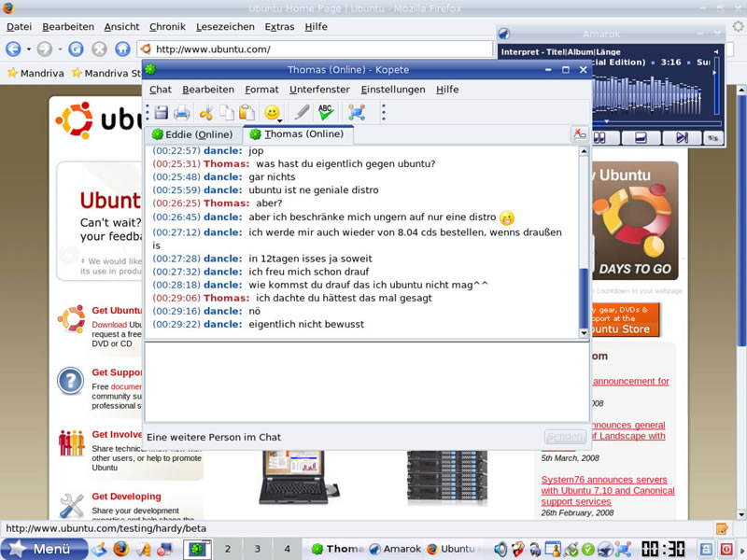
Task: Click the Amarok stop button
Action: [641, 138]
